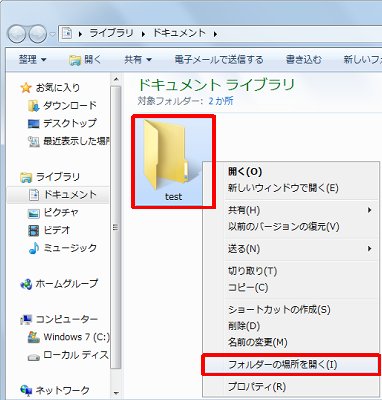Open the 共有 toolbar dropdown

tap(138, 60)
